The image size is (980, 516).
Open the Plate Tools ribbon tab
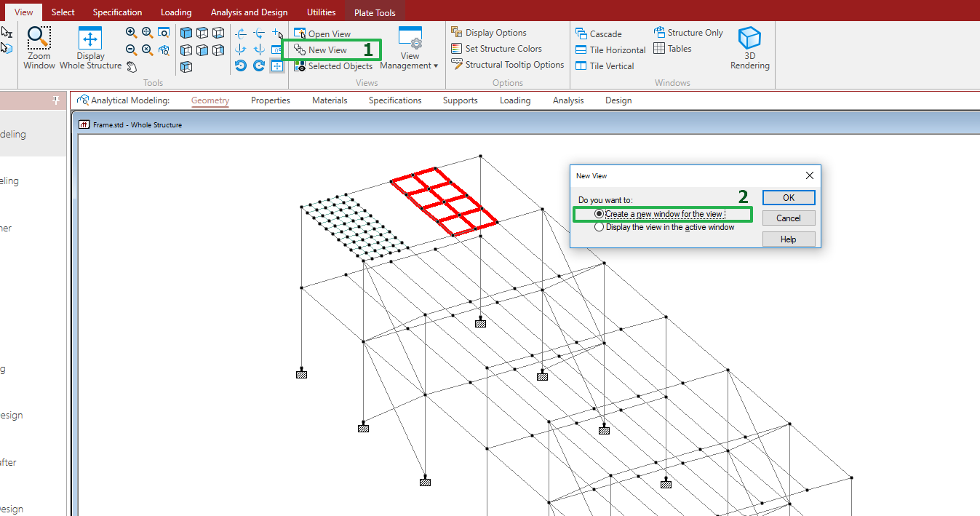(375, 12)
